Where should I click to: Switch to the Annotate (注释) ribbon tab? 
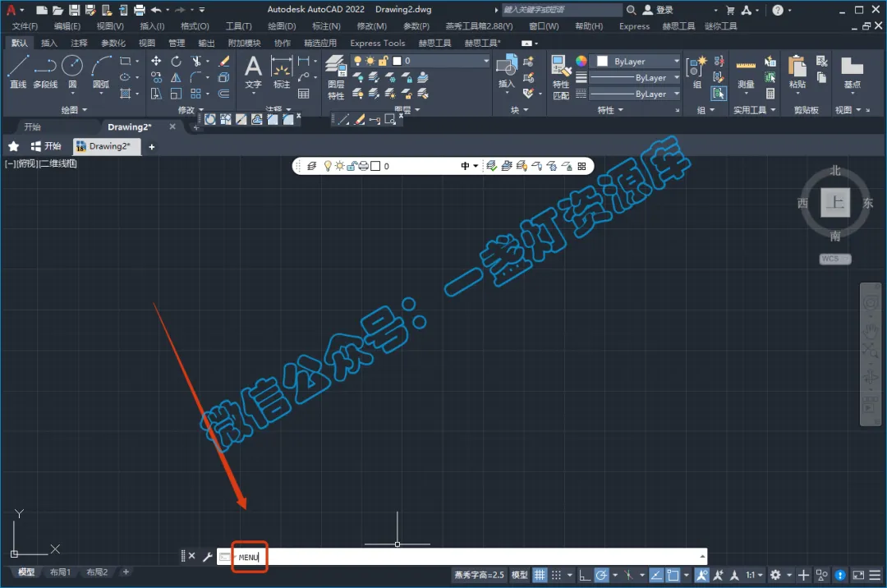(79, 43)
